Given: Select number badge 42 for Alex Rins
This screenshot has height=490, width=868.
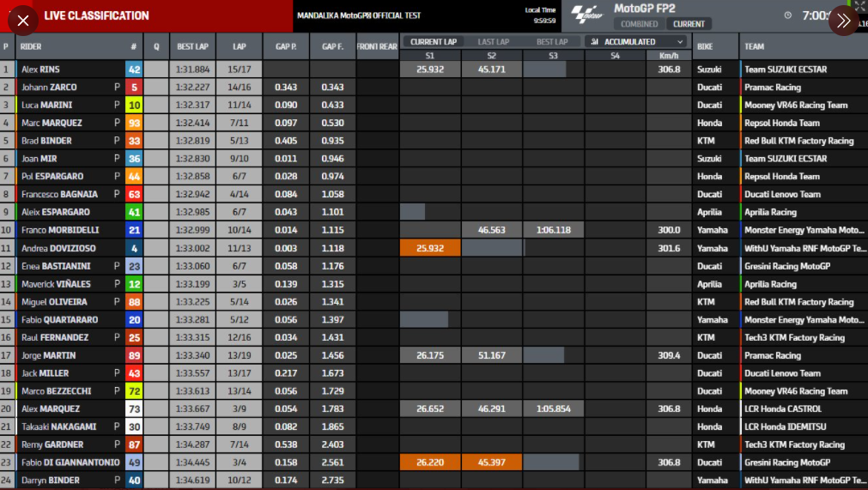Looking at the screenshot, I should (134, 70).
